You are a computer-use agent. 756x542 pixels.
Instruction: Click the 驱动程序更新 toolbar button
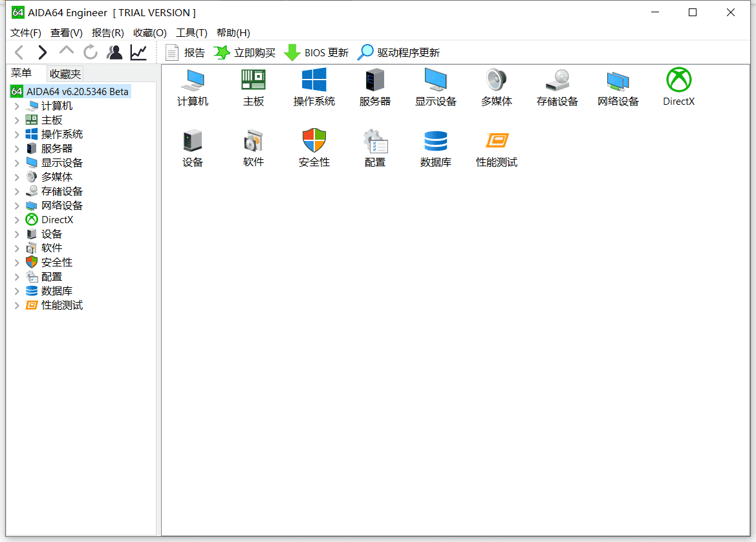coord(398,52)
